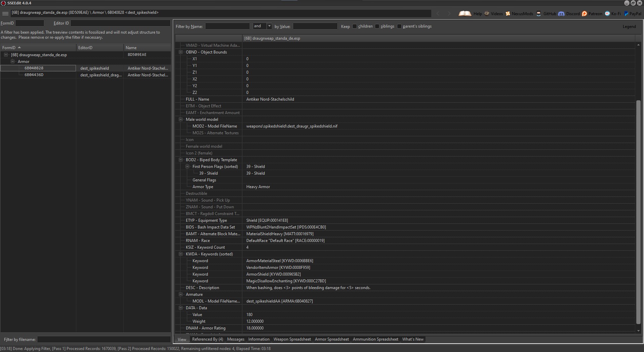This screenshot has width=644, height=352.
Task: Check the parent's siblings checkbox
Action: pos(399,26)
